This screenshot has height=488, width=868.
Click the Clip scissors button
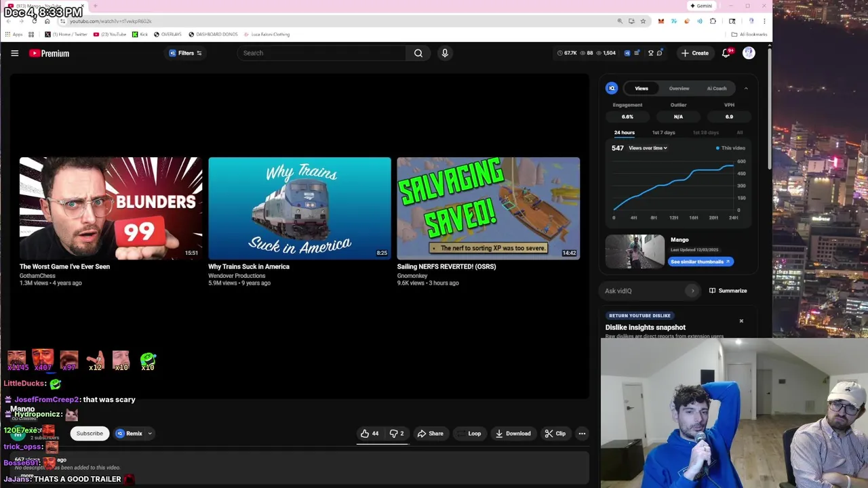tap(555, 434)
